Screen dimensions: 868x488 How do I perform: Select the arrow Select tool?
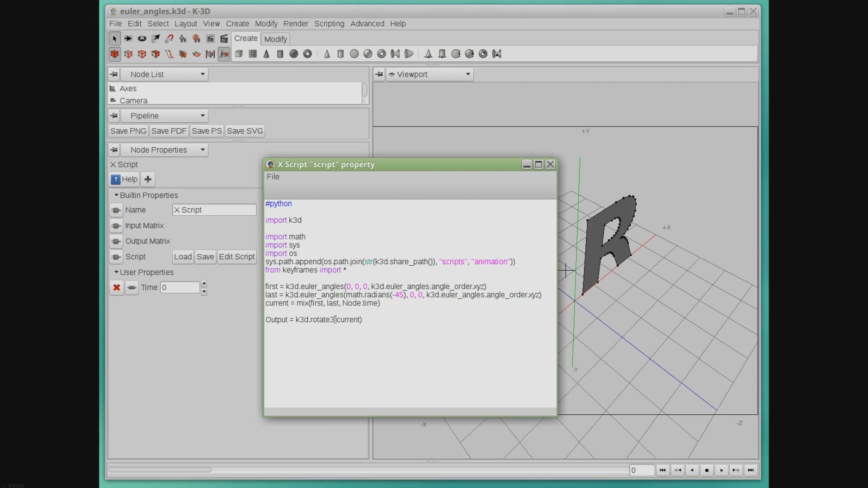pyautogui.click(x=114, y=39)
